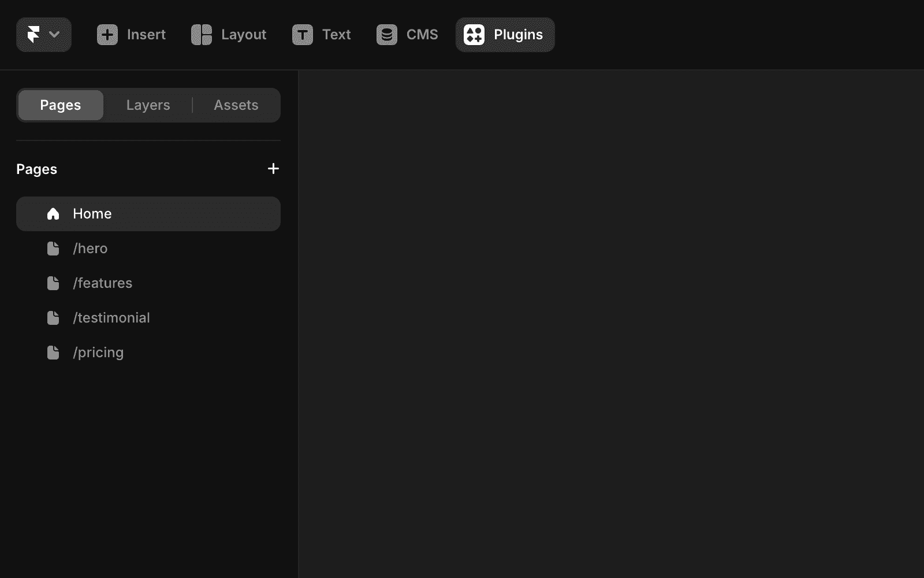Viewport: 924px width, 578px height.
Task: Switch to the Assets tab
Action: point(236,105)
